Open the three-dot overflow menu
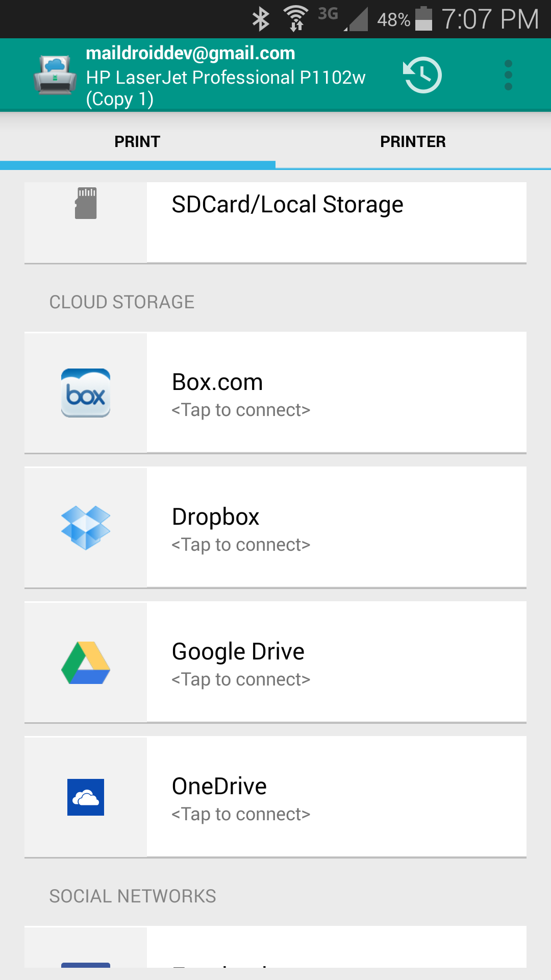The image size is (551, 980). [508, 76]
